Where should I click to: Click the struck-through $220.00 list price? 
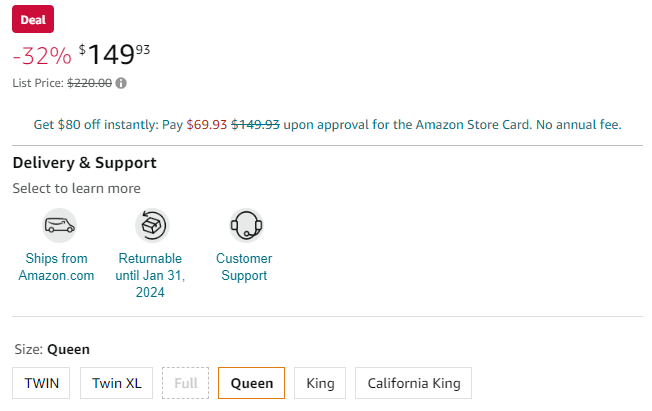89,83
